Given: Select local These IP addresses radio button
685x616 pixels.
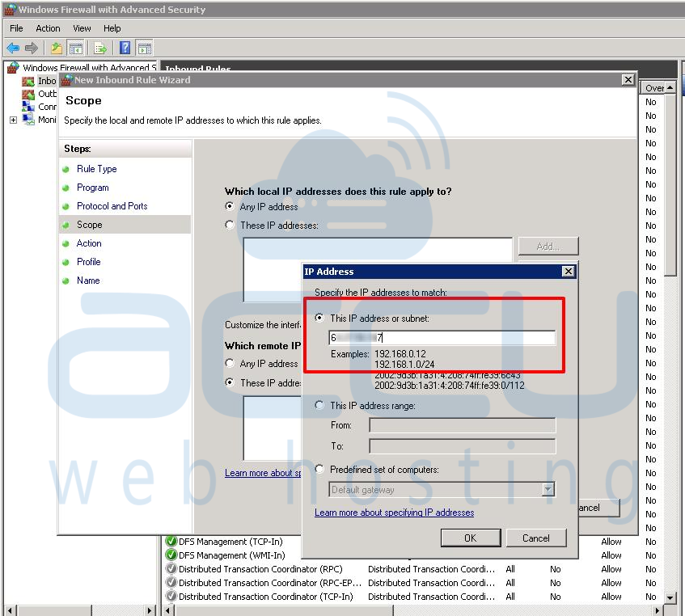Looking at the screenshot, I should coord(230,225).
